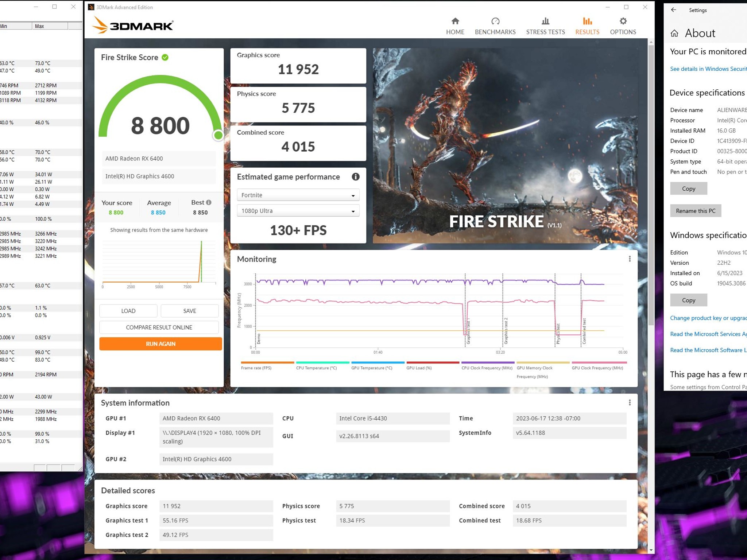Screen dimensions: 747x560
Task: Click Read the Microsoft Services Agreement link
Action: point(708,334)
